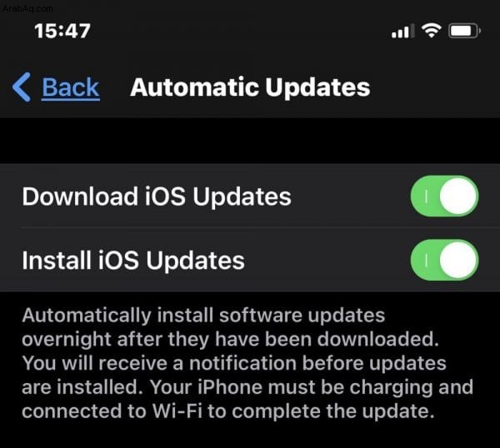
Task: Tap the green area of Download toggle
Action: [425, 196]
